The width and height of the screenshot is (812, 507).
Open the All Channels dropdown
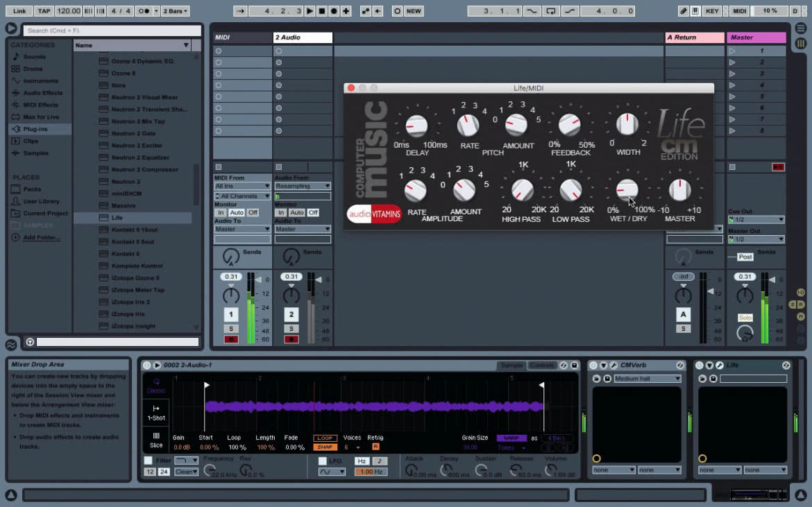[x=242, y=196]
